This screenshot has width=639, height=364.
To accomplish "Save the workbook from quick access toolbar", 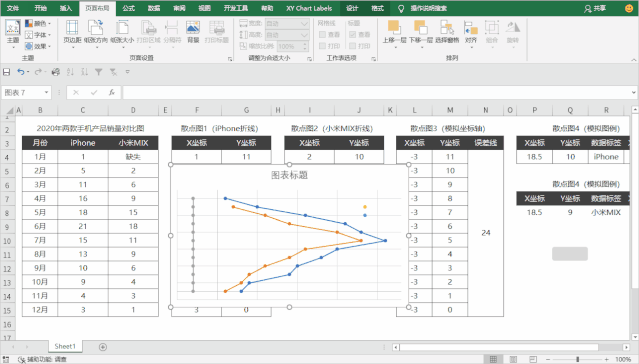I will click(x=7, y=72).
